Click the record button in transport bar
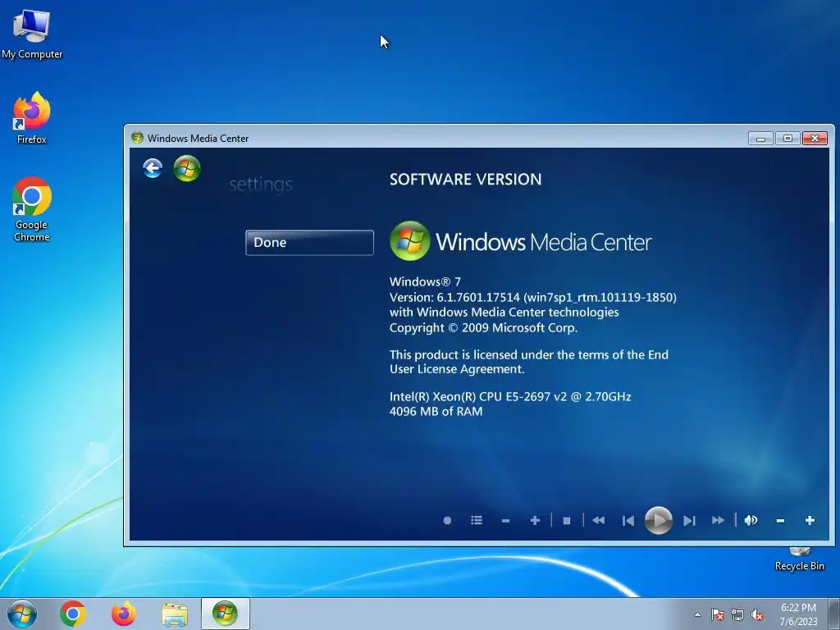 (x=447, y=520)
